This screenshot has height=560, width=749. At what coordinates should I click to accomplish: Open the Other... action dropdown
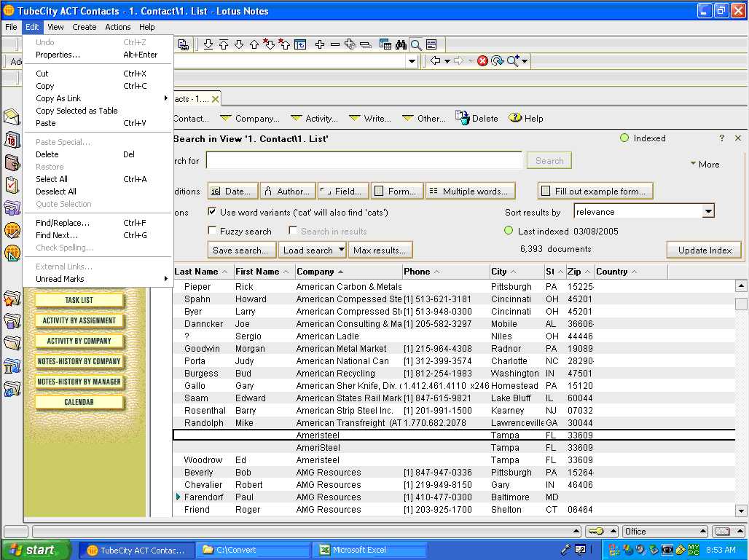coord(424,119)
